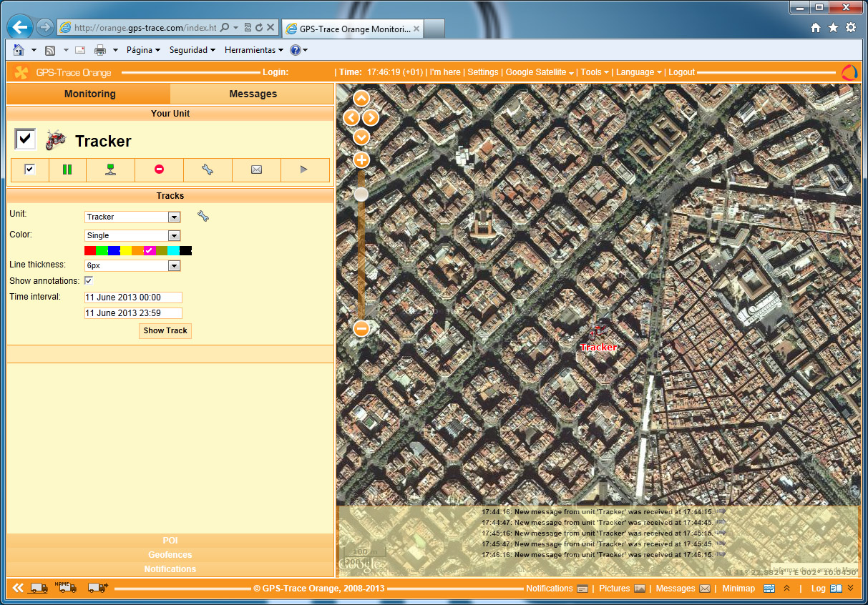Click the red stop icon in unit toolbar
Viewport: 868px width, 605px height.
[159, 169]
